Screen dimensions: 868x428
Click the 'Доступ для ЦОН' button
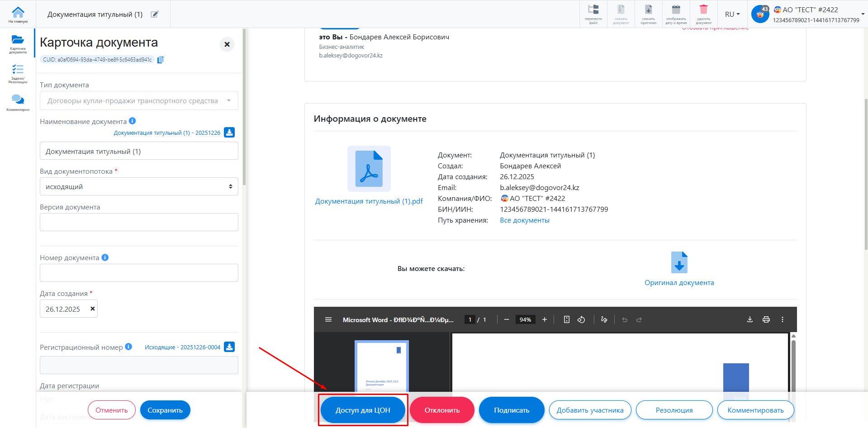(x=363, y=410)
